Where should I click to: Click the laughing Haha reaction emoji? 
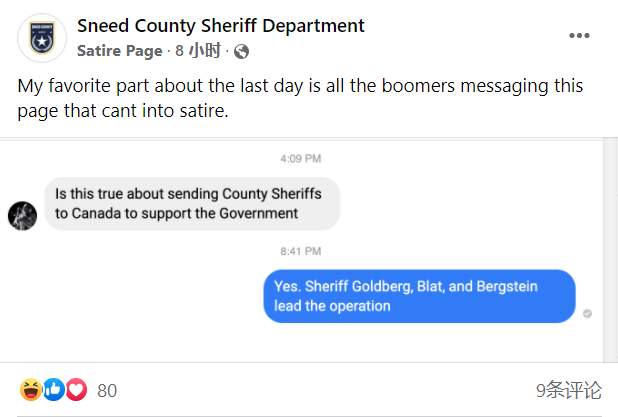[x=31, y=389]
